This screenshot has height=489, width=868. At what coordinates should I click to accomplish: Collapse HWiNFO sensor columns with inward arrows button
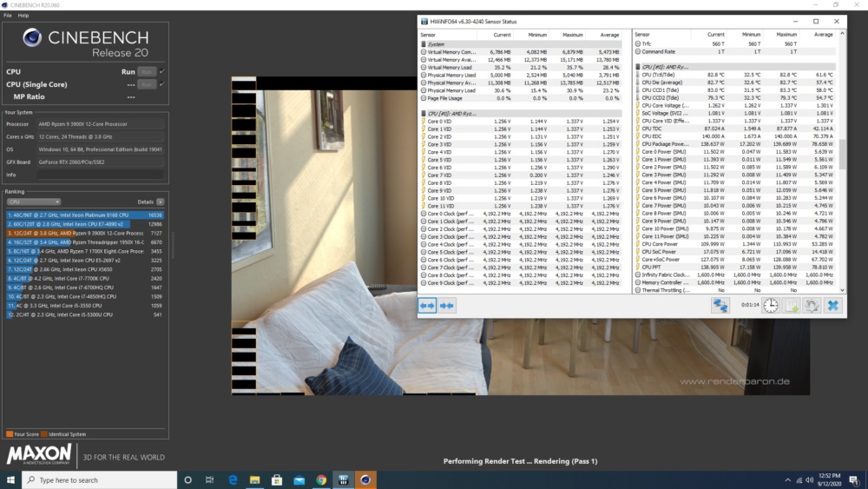click(447, 305)
